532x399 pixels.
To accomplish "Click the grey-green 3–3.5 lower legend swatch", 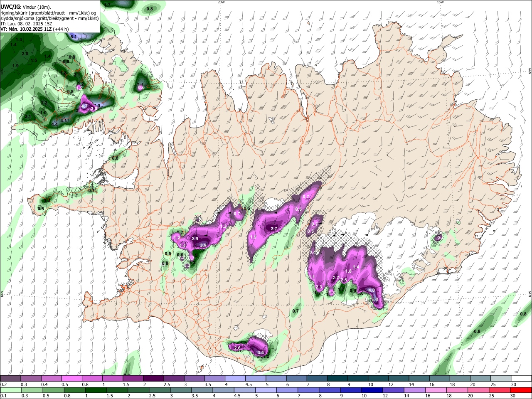I will point(181,390).
